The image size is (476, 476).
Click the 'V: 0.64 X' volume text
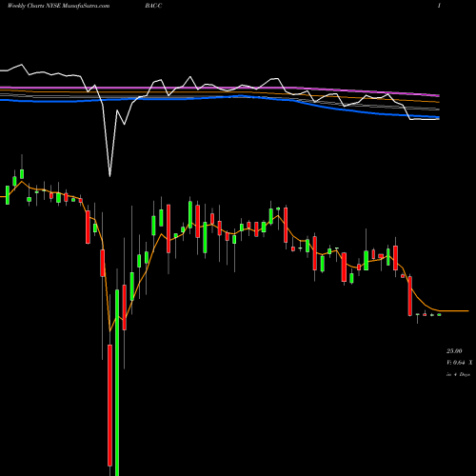click(459, 363)
